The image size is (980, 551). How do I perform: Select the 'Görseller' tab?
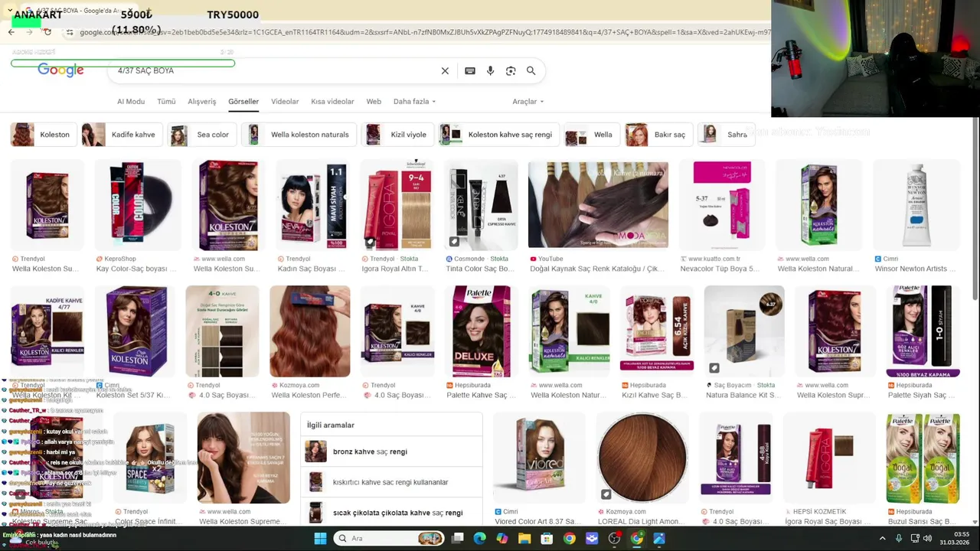click(243, 101)
